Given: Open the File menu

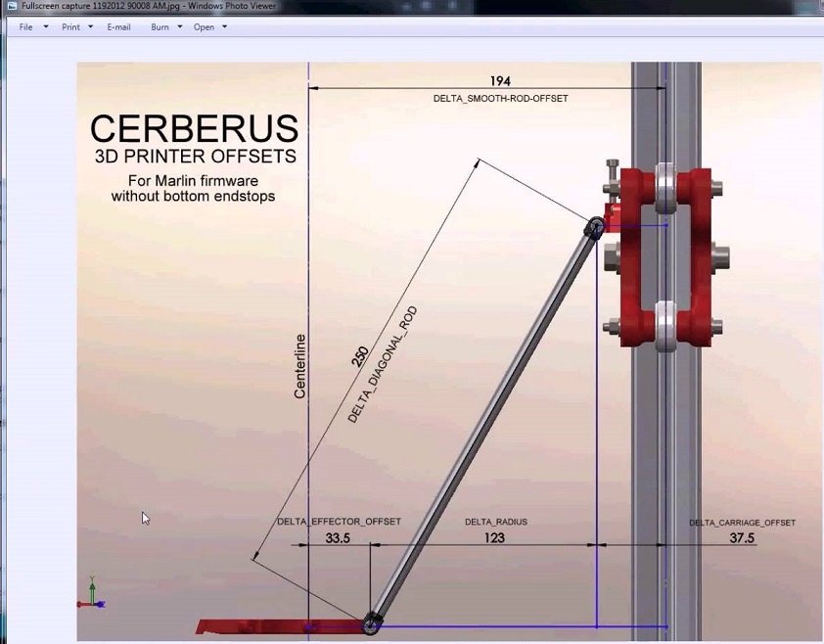Looking at the screenshot, I should (25, 26).
